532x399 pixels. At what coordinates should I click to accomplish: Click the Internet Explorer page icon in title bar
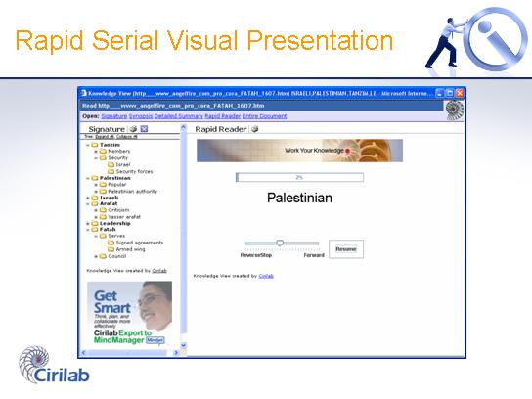pos(83,93)
